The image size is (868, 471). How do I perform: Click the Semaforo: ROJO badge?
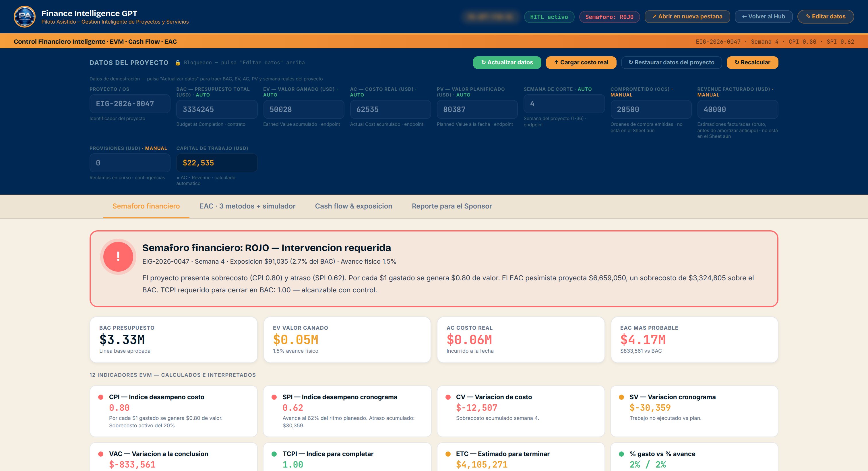coord(610,17)
